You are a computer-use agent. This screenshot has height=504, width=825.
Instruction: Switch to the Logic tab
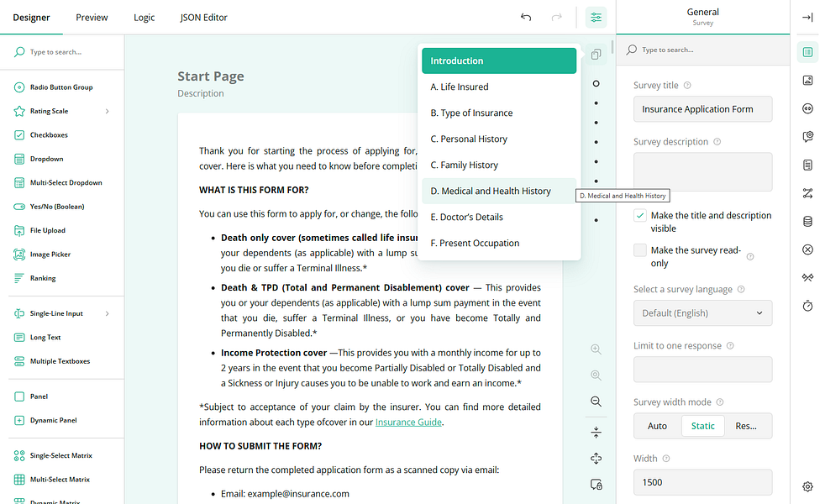[x=145, y=18]
